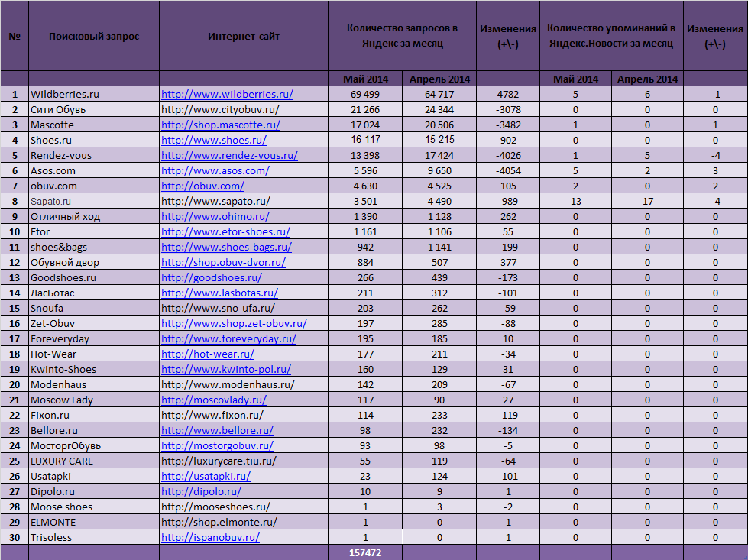Click the http://mooseshoes.ru/ cell
The height and width of the screenshot is (560, 748).
click(x=244, y=507)
